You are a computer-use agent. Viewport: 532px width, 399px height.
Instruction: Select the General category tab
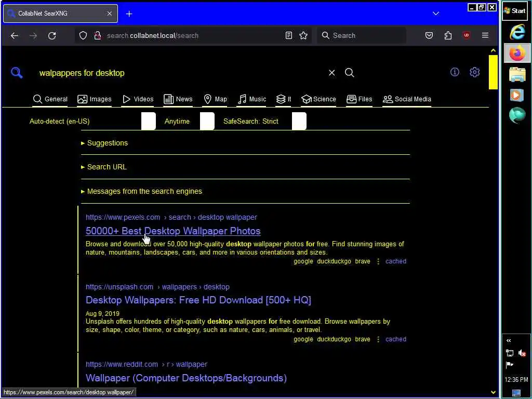50,99
